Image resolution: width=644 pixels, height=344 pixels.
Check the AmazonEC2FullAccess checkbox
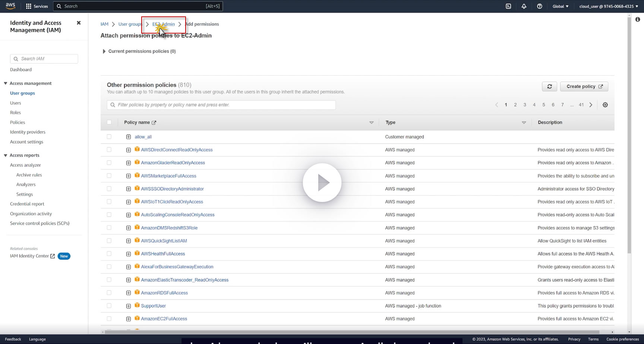[x=109, y=319]
